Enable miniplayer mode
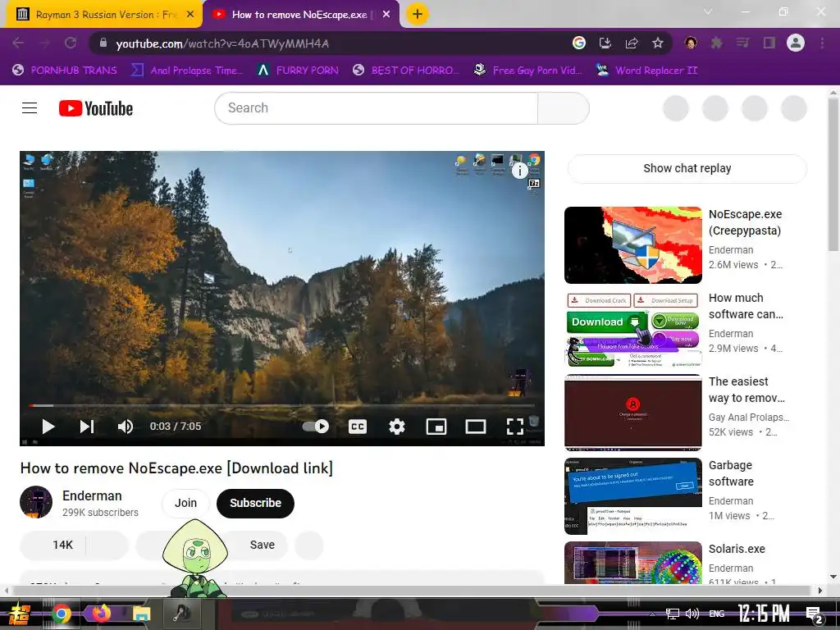Image resolution: width=840 pixels, height=630 pixels. pyautogui.click(x=436, y=427)
